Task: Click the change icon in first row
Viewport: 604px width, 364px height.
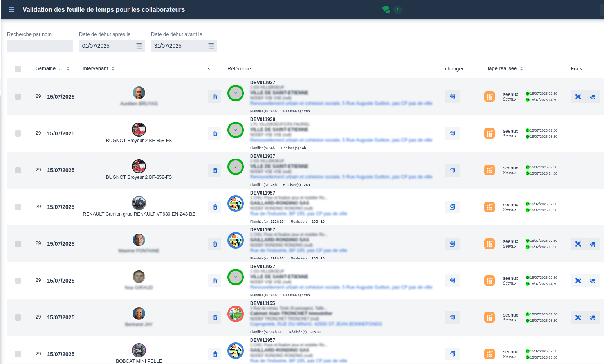Action: (452, 97)
